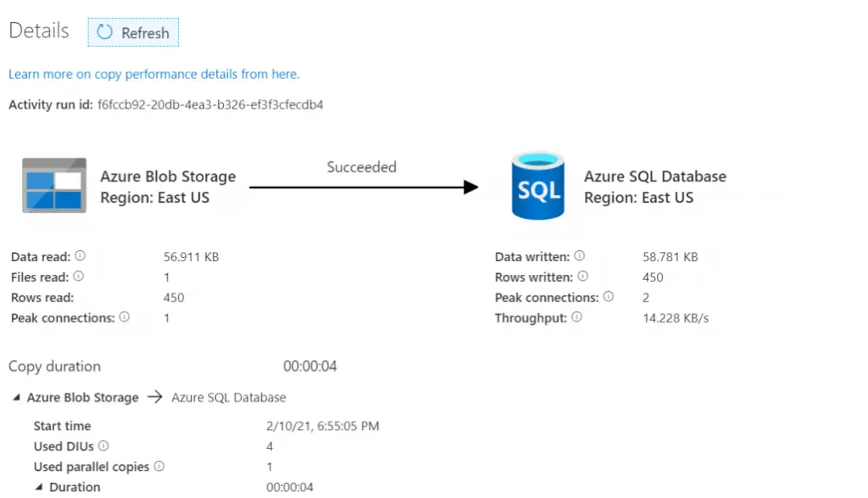Click the Copy duration label

[55, 367]
